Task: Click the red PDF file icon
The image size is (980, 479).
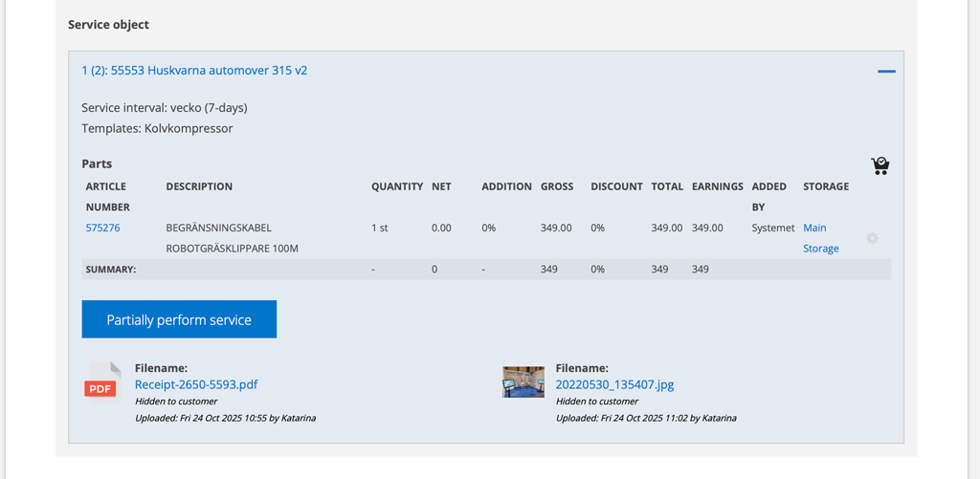Action: click(102, 382)
